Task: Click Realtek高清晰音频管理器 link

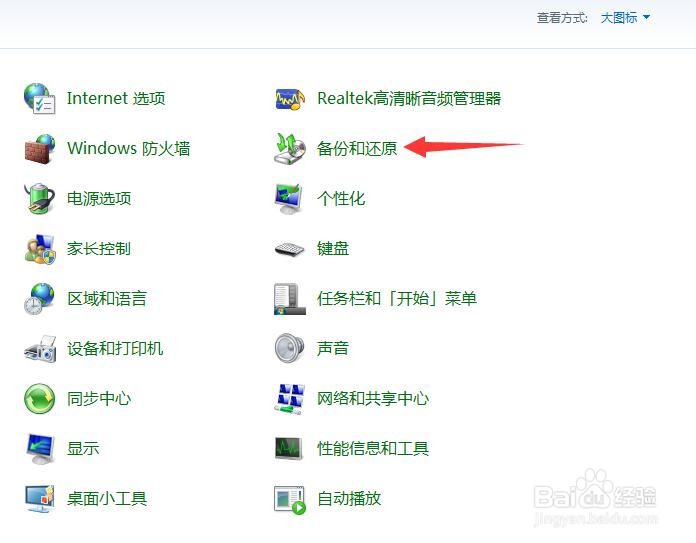Action: [409, 98]
